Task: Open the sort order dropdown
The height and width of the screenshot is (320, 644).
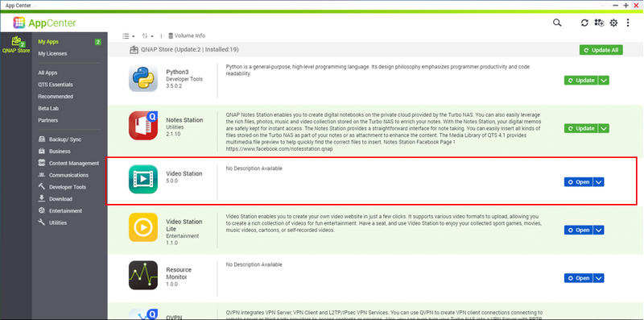Action: pyautogui.click(x=147, y=36)
